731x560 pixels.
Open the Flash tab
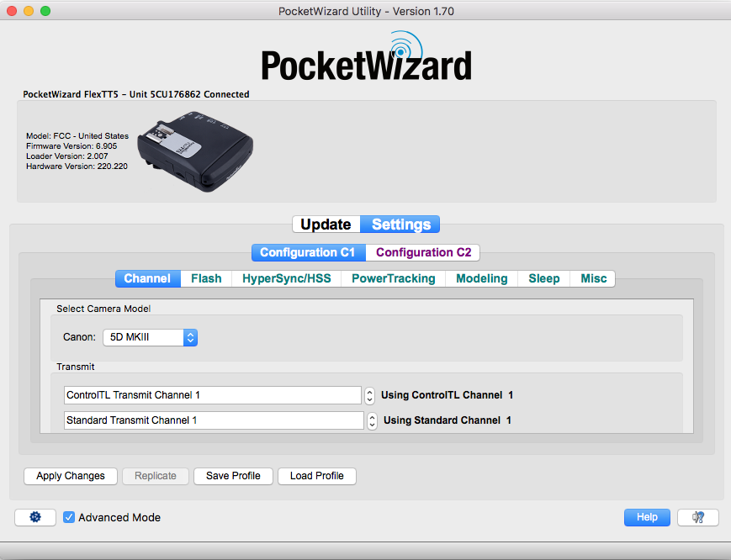[x=206, y=278]
